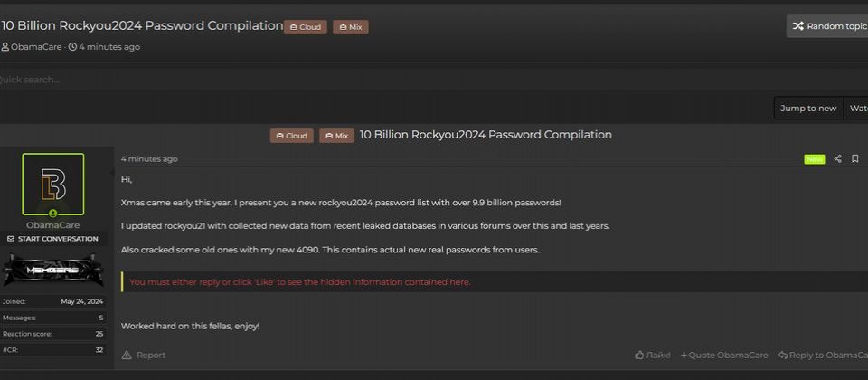Click the Report warning triangle icon
The height and width of the screenshot is (380, 868).
tap(127, 355)
